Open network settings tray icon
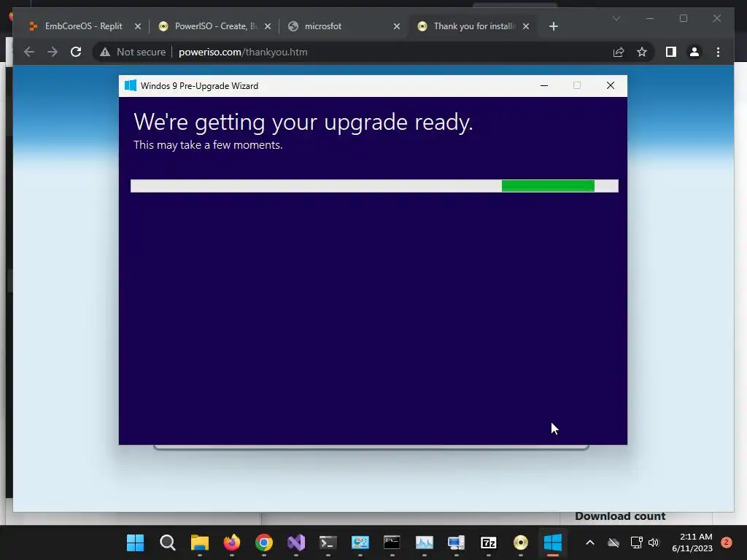This screenshot has width=747, height=560. coord(636,542)
